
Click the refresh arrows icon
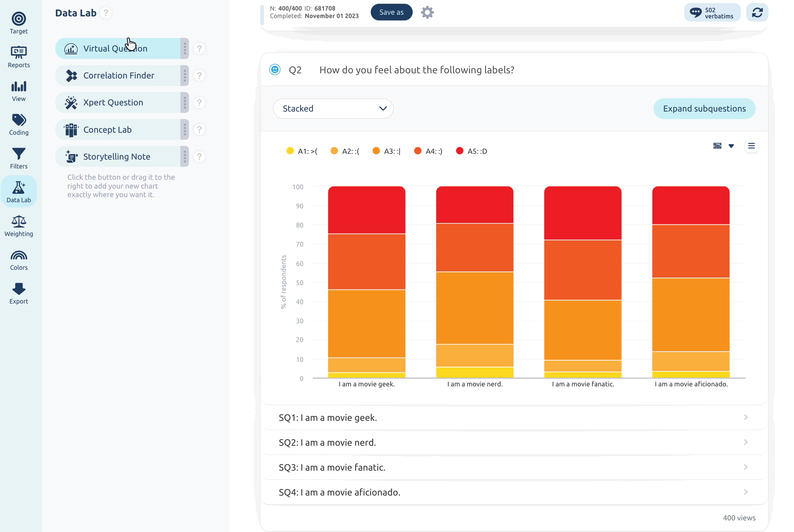pyautogui.click(x=757, y=13)
